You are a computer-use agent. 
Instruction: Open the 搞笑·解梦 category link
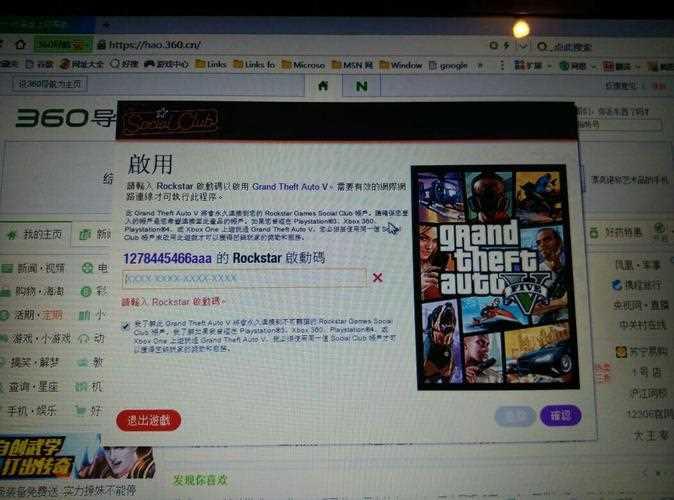(x=35, y=362)
